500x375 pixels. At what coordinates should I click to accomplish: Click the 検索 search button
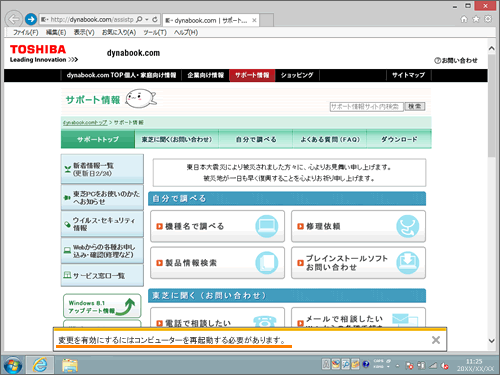coord(415,106)
